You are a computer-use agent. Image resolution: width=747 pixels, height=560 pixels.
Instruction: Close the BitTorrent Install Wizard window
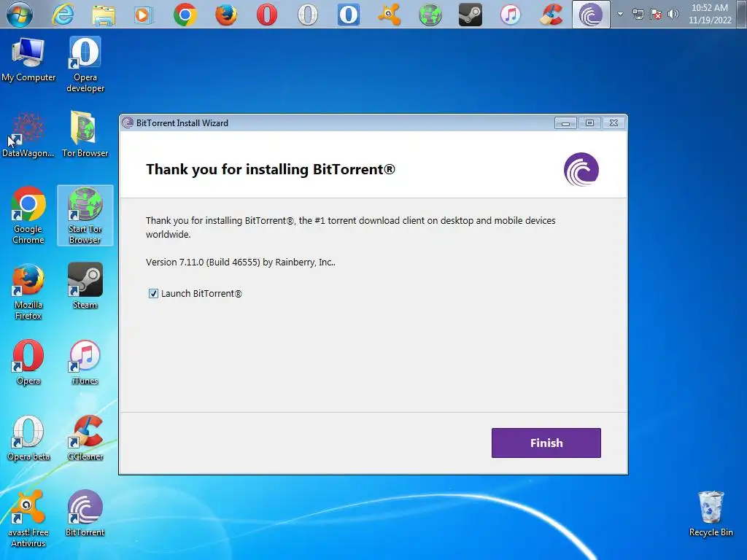tap(614, 123)
